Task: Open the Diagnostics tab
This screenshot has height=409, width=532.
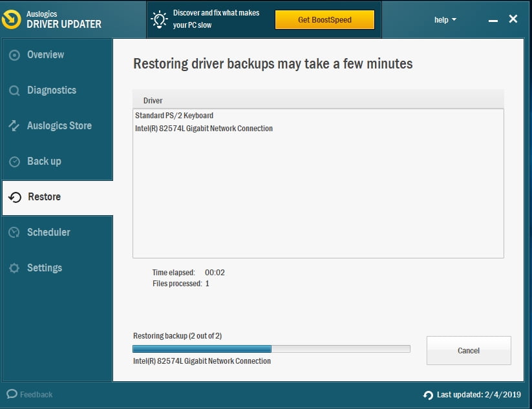Action: (x=52, y=90)
